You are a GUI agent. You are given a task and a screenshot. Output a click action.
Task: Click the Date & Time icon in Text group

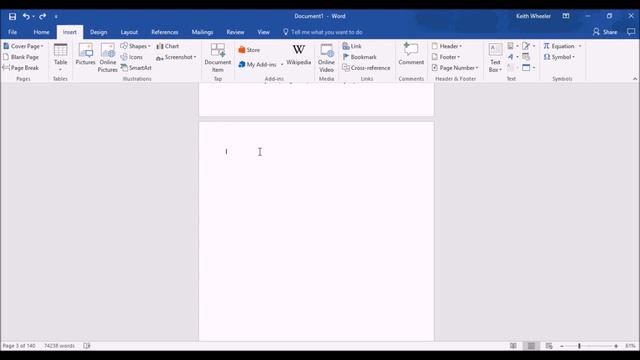[x=526, y=57]
